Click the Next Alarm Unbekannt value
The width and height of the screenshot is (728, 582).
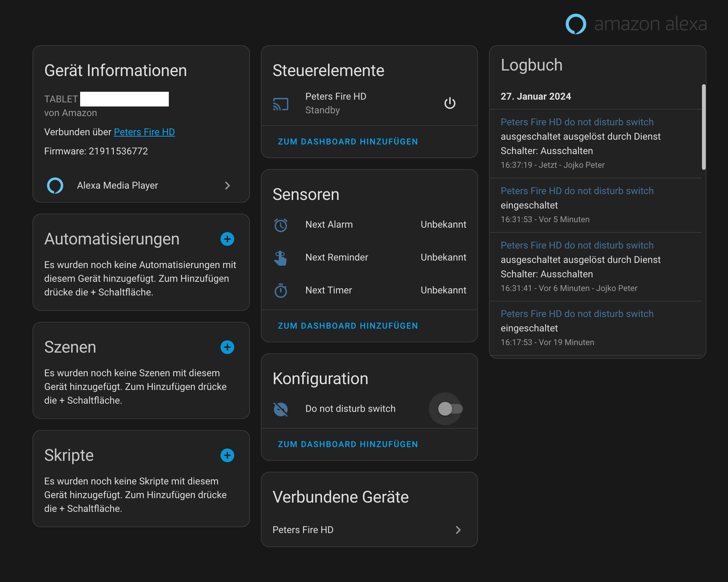(x=443, y=225)
